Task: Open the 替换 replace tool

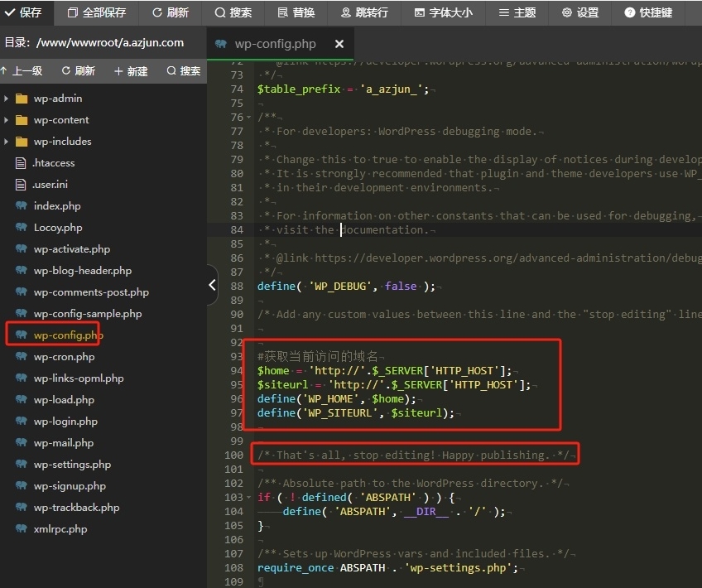Action: 296,12
